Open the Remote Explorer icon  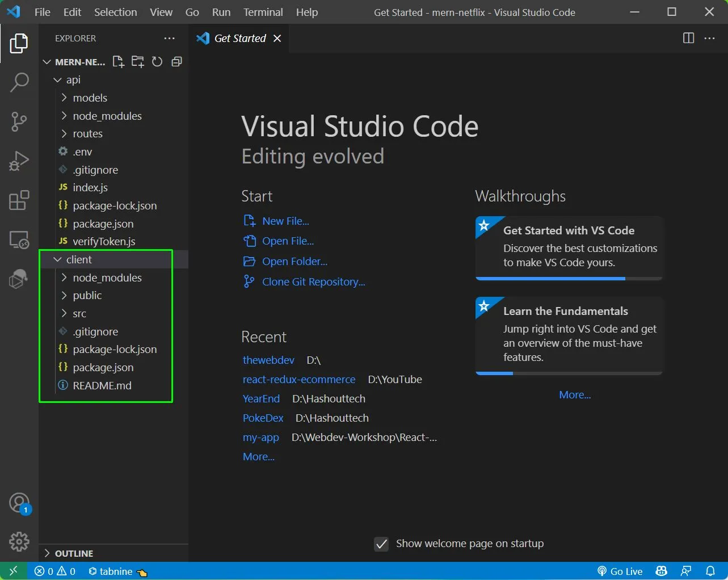click(x=19, y=239)
